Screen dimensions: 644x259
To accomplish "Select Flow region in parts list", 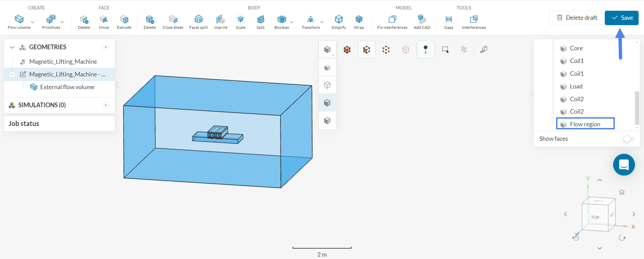I will pos(585,124).
